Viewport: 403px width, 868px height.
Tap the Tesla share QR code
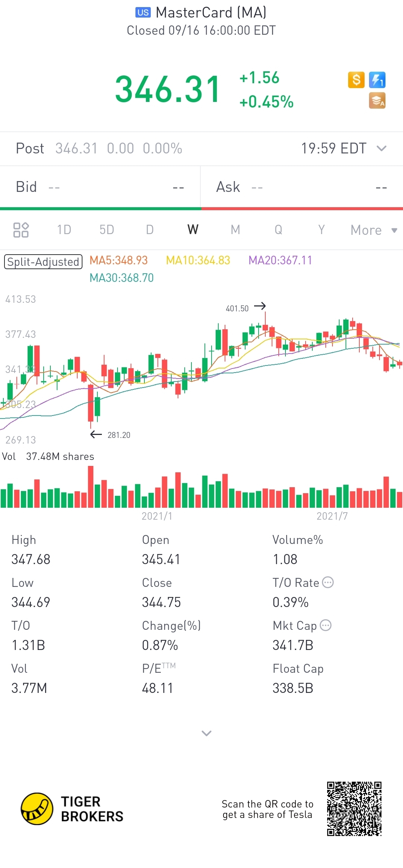pos(354,809)
